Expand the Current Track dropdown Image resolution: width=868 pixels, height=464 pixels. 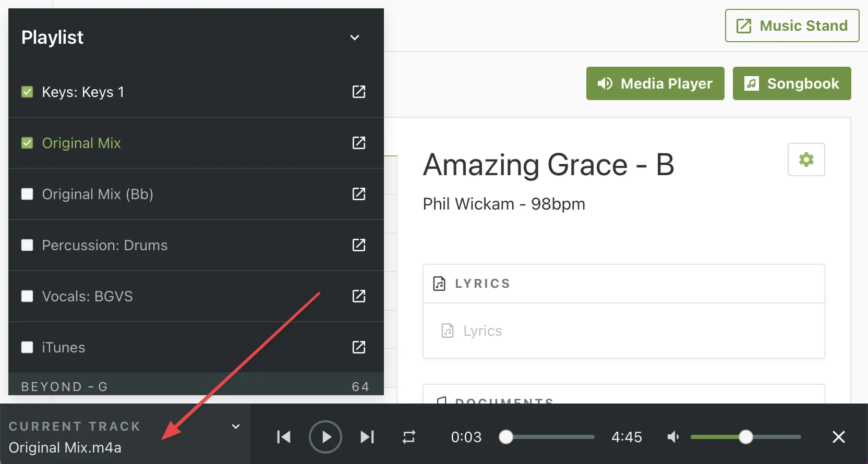[x=236, y=426]
